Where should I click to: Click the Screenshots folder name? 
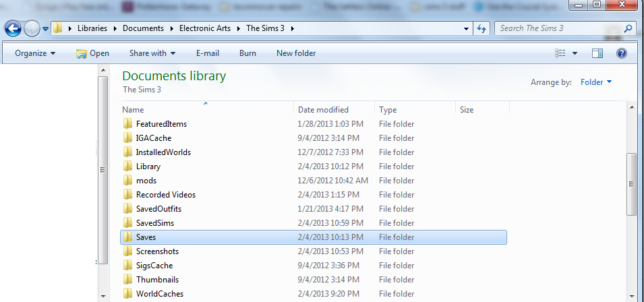click(x=157, y=251)
